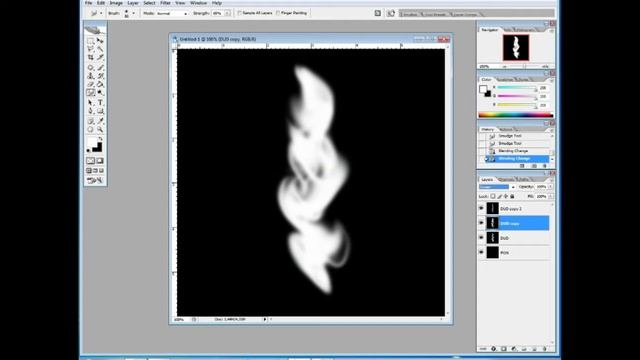
Task: Open the File menu
Action: pyautogui.click(x=89, y=3)
